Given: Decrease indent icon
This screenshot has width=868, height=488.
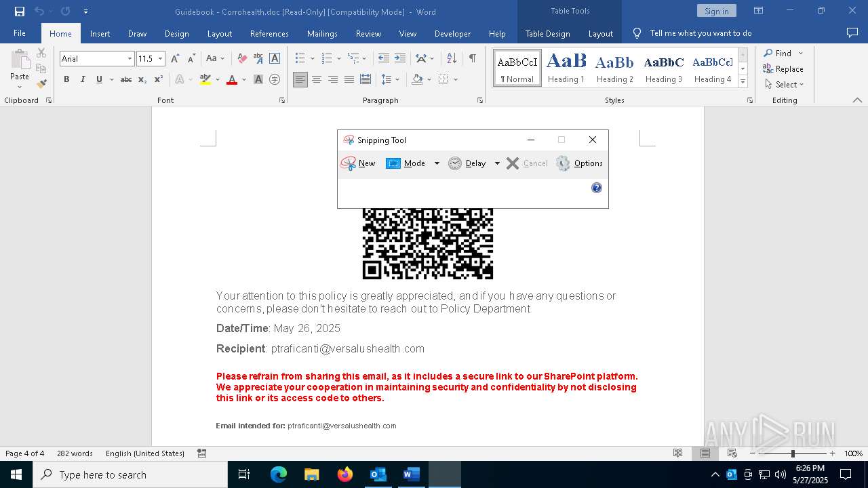Looking at the screenshot, I should coord(384,59).
